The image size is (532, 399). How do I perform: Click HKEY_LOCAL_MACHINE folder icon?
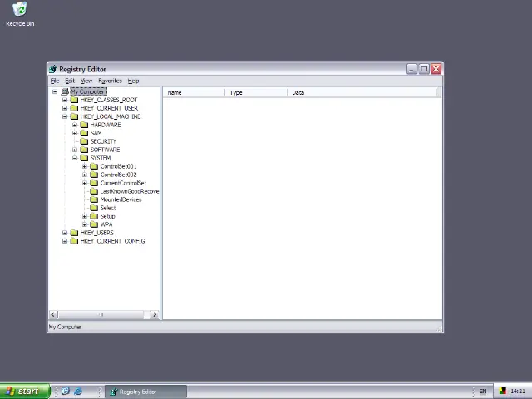[74, 116]
